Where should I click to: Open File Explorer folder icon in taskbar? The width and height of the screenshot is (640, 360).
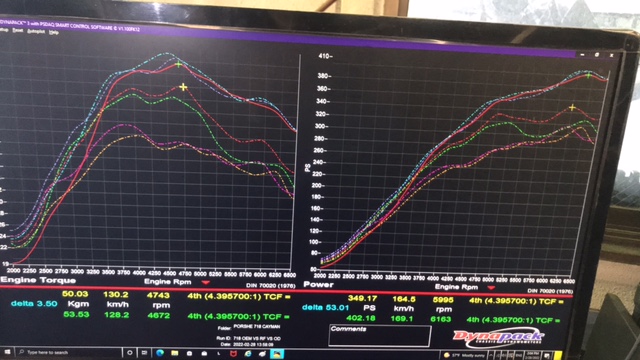point(175,353)
